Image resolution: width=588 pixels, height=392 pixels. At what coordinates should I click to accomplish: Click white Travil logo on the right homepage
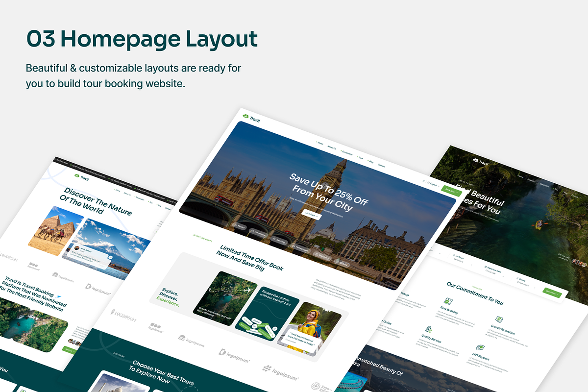tap(481, 161)
